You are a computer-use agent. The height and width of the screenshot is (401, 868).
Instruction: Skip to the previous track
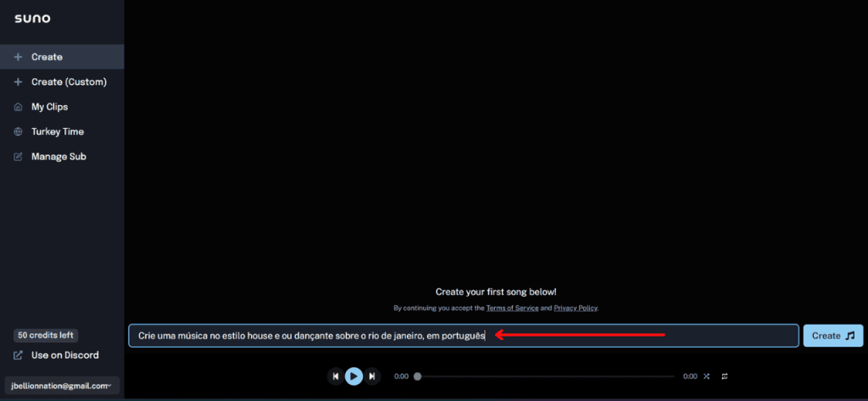click(336, 376)
